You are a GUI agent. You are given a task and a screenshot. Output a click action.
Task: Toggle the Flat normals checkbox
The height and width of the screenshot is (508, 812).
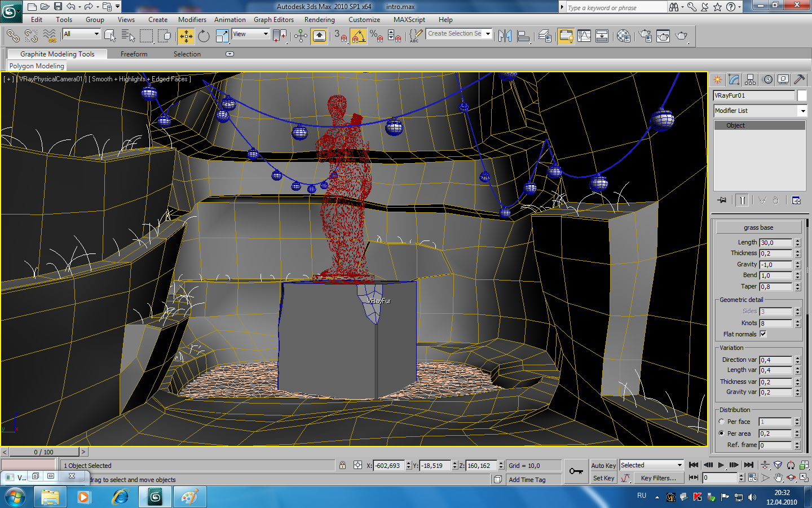click(764, 334)
